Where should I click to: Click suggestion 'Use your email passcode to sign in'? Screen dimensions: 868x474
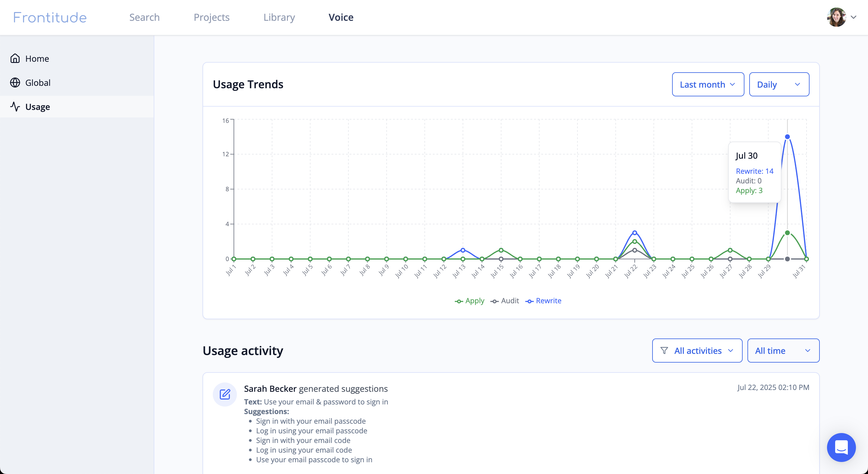coord(314,460)
